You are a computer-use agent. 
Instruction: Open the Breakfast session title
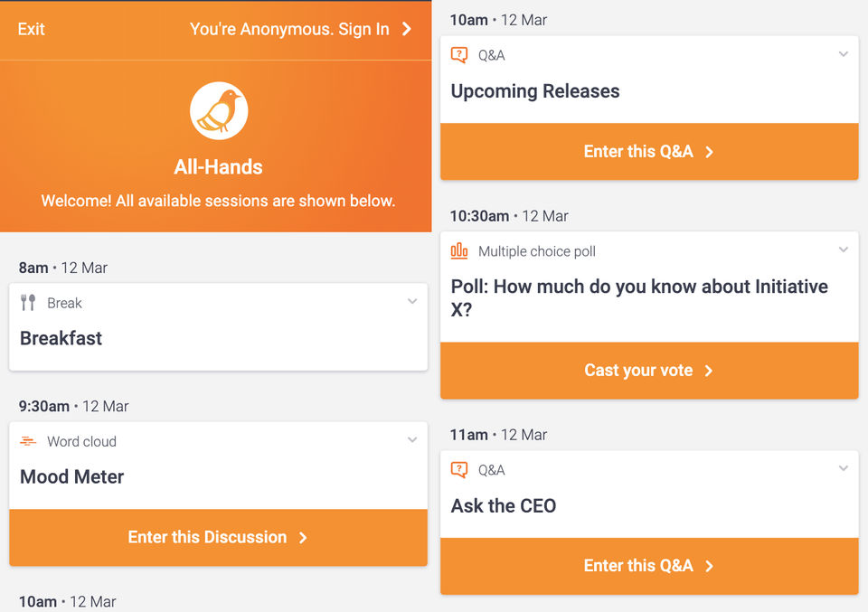coord(61,338)
